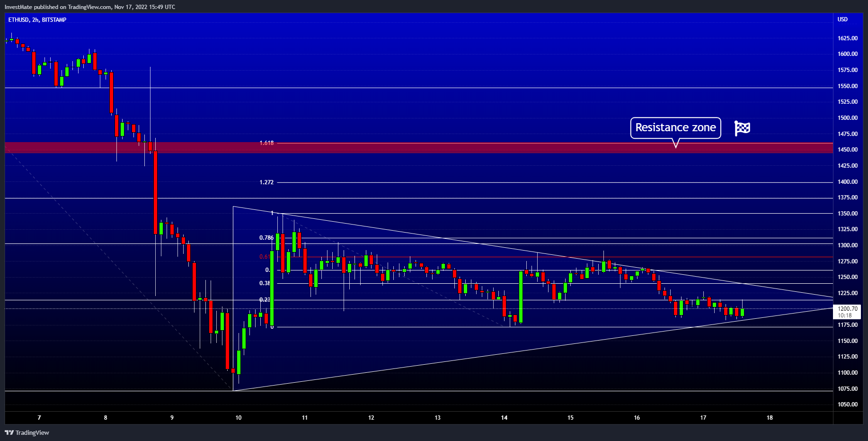Image resolution: width=868 pixels, height=441 pixels.
Task: Click date 7 on the time axis
Action: [39, 418]
